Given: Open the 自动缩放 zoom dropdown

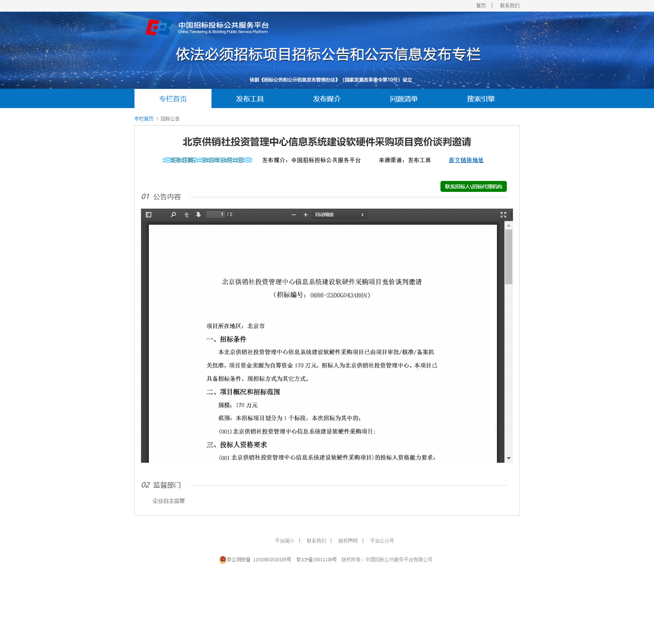Looking at the screenshot, I should 339,215.
